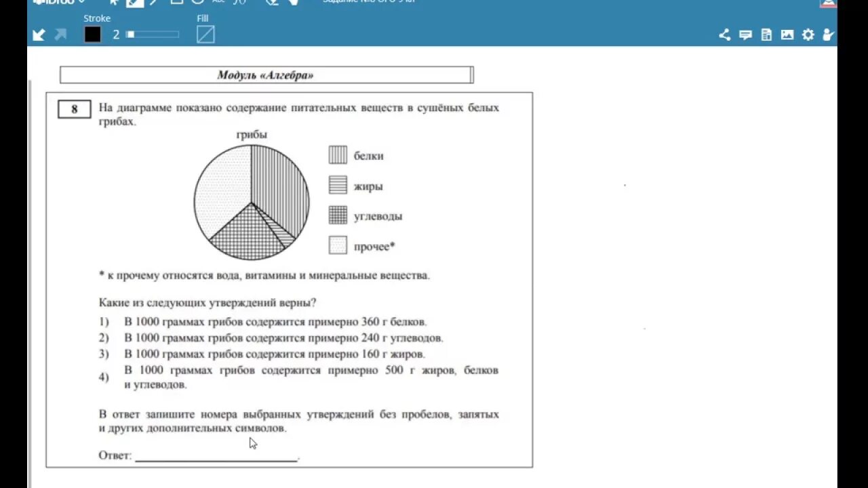Click the "В ответ запишите номера" instruction text
868x488 pixels.
298,421
